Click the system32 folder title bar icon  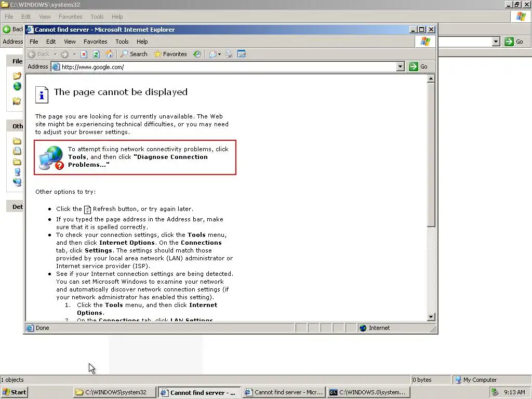5,4
